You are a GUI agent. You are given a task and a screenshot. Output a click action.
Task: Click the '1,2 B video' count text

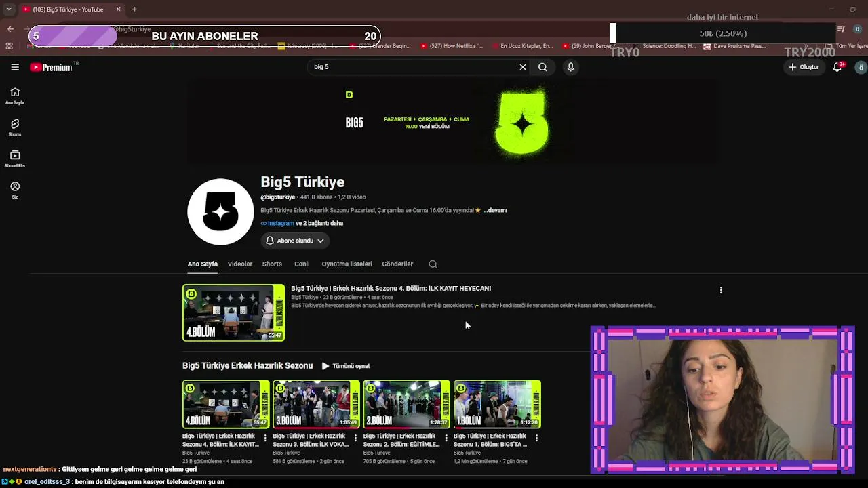coord(352,197)
